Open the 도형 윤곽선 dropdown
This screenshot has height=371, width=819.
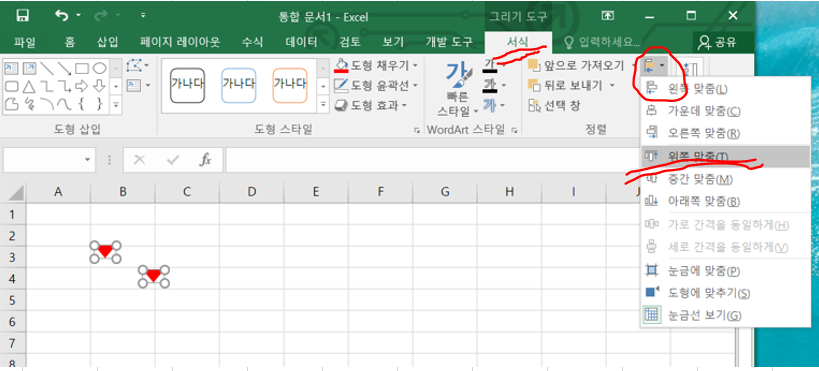(376, 85)
